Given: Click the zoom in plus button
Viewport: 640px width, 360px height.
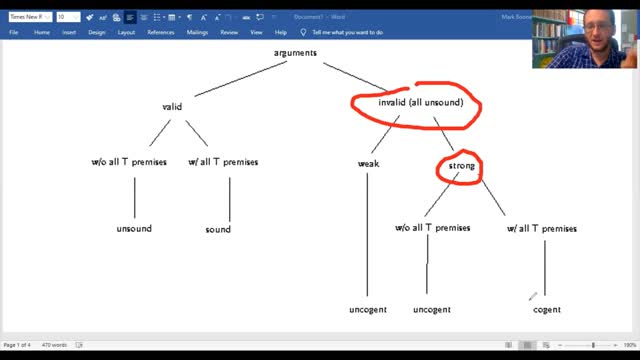Looking at the screenshot, I should [616, 345].
